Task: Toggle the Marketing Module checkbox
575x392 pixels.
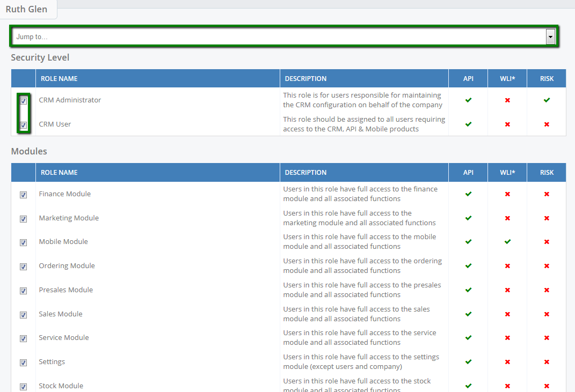Action: tap(24, 219)
